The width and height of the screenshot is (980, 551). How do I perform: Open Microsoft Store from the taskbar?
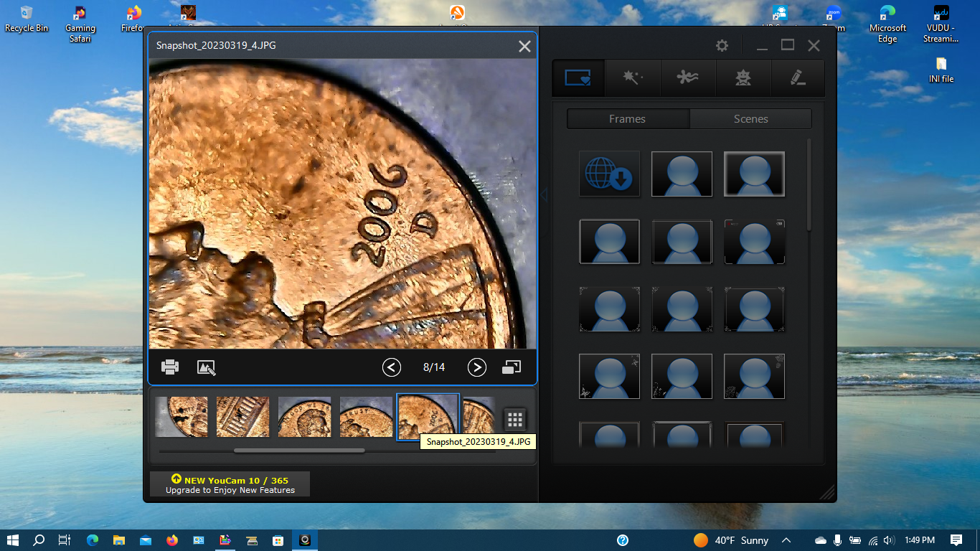click(278, 540)
